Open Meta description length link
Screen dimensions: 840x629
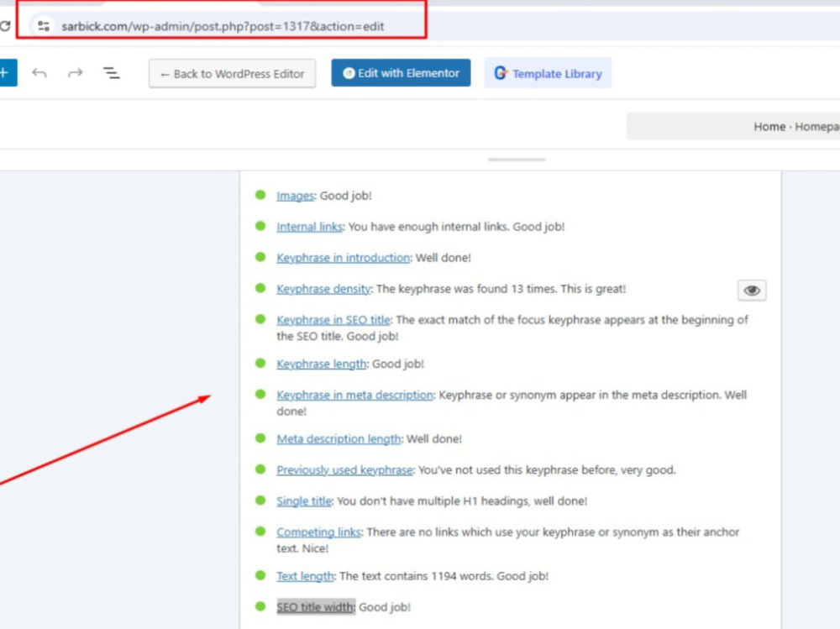(x=339, y=439)
